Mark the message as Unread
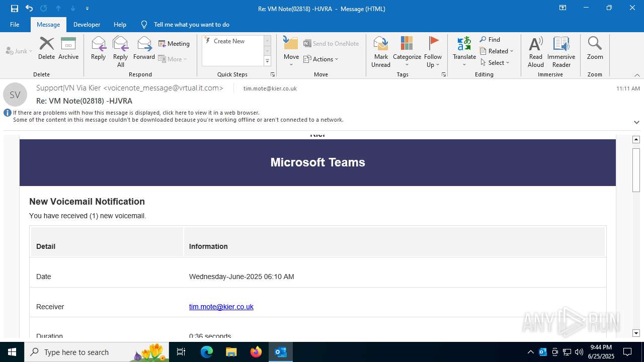 [x=381, y=52]
